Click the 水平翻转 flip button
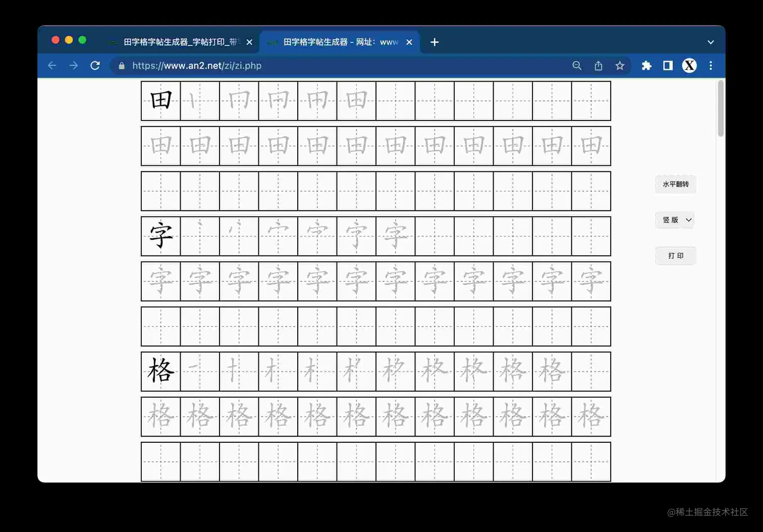763x532 pixels. point(675,184)
